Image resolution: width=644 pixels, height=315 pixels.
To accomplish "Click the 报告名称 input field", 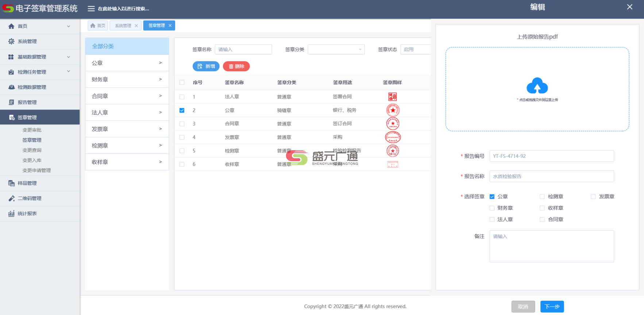I will [551, 177].
